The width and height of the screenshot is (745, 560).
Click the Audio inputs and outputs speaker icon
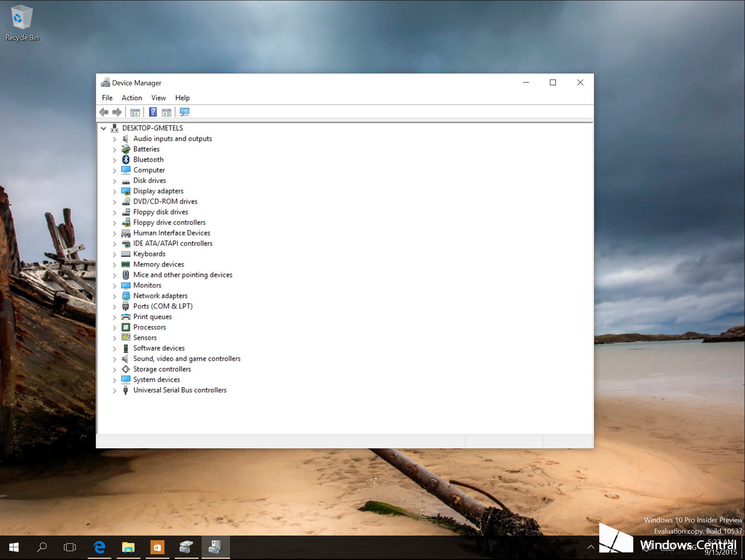click(x=125, y=139)
